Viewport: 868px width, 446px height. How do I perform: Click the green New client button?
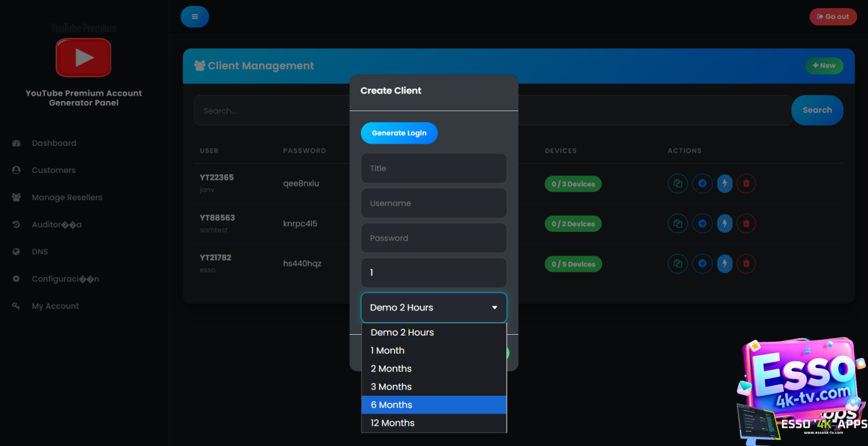(x=824, y=66)
